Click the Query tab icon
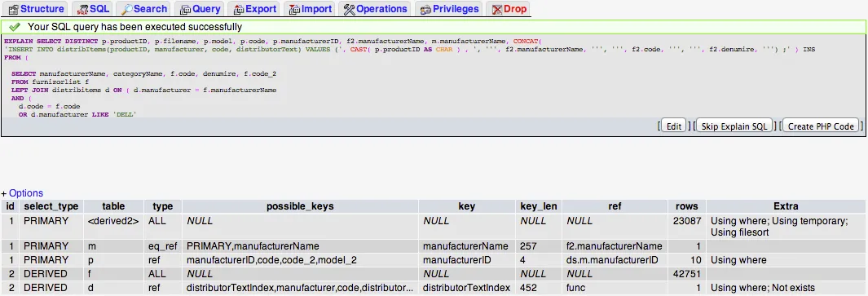The width and height of the screenshot is (868, 296). pos(186,10)
